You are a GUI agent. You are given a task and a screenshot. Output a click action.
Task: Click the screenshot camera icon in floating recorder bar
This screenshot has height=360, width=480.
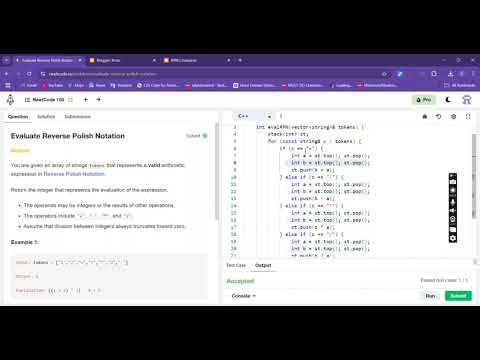pos(453,182)
